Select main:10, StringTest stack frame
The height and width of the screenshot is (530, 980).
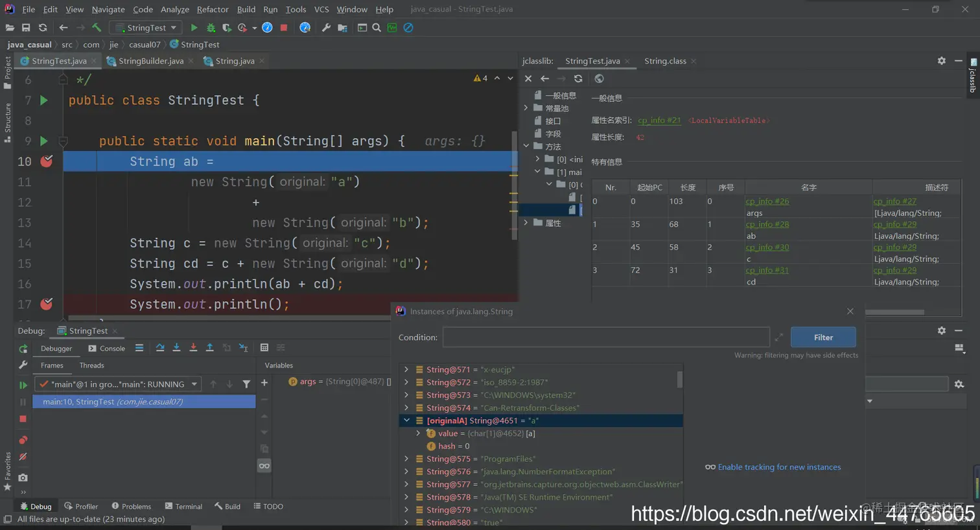point(144,402)
